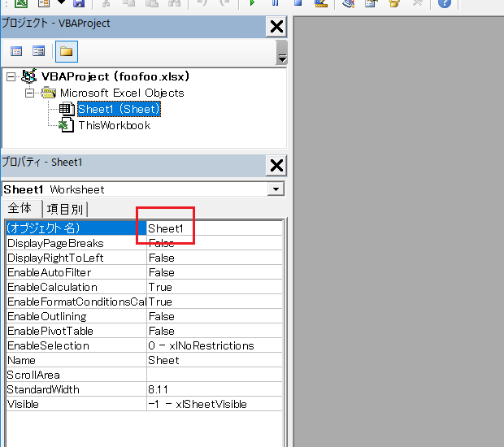
Task: Switch to the 項目別 tab
Action: click(x=65, y=209)
